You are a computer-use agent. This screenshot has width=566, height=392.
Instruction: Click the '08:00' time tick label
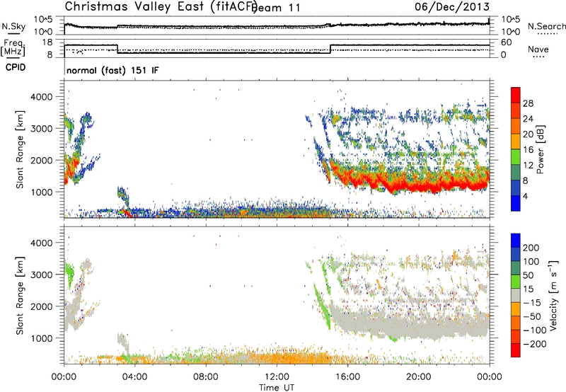[205, 377]
